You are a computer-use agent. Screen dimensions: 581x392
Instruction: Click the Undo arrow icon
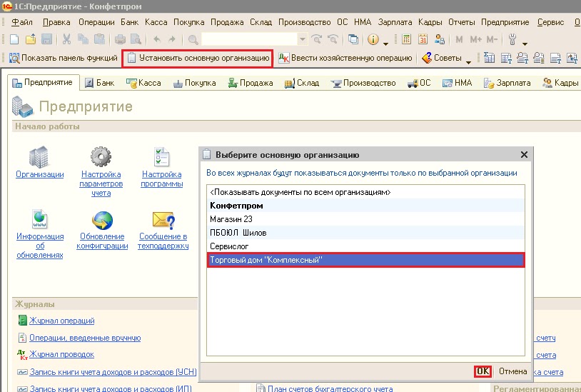157,39
